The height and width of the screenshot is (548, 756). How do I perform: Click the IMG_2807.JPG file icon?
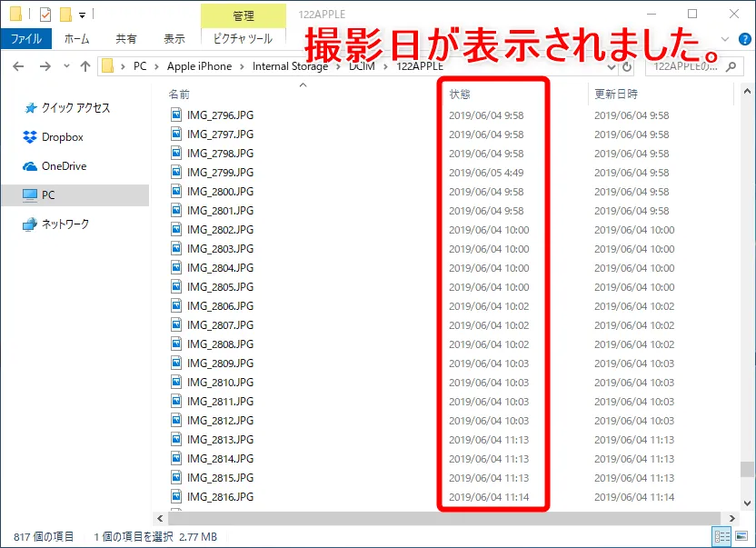click(176, 324)
